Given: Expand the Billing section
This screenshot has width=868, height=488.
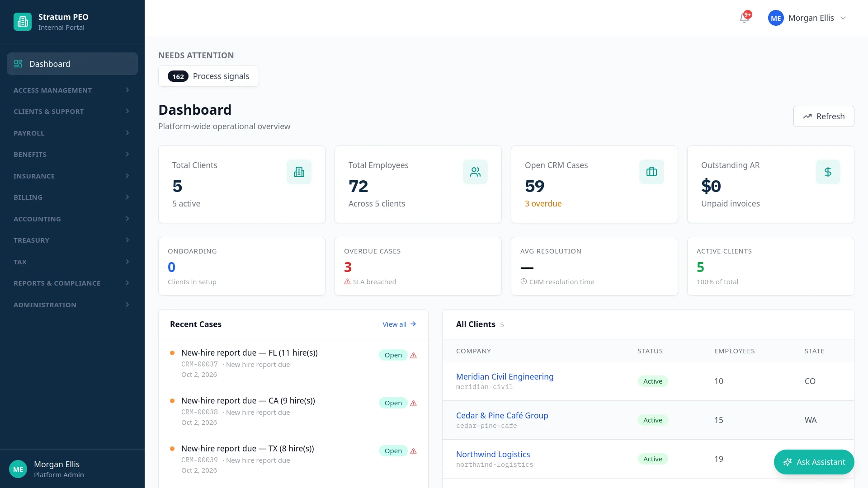Looking at the screenshot, I should tap(72, 197).
